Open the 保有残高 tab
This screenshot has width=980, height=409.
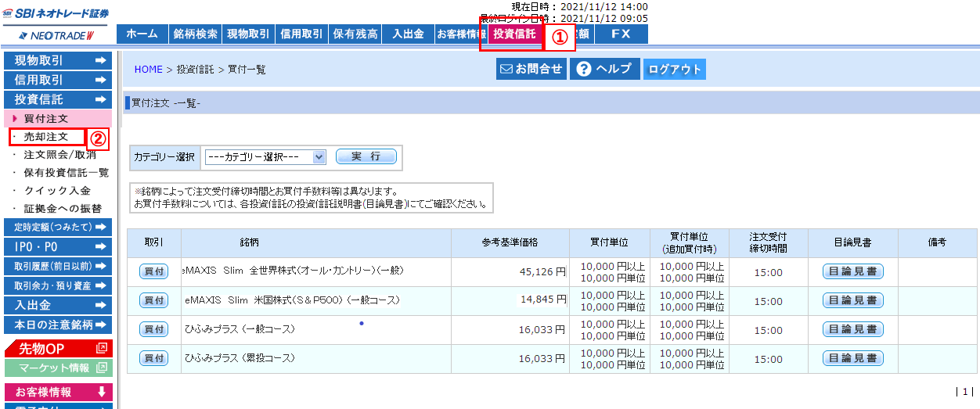click(x=355, y=34)
